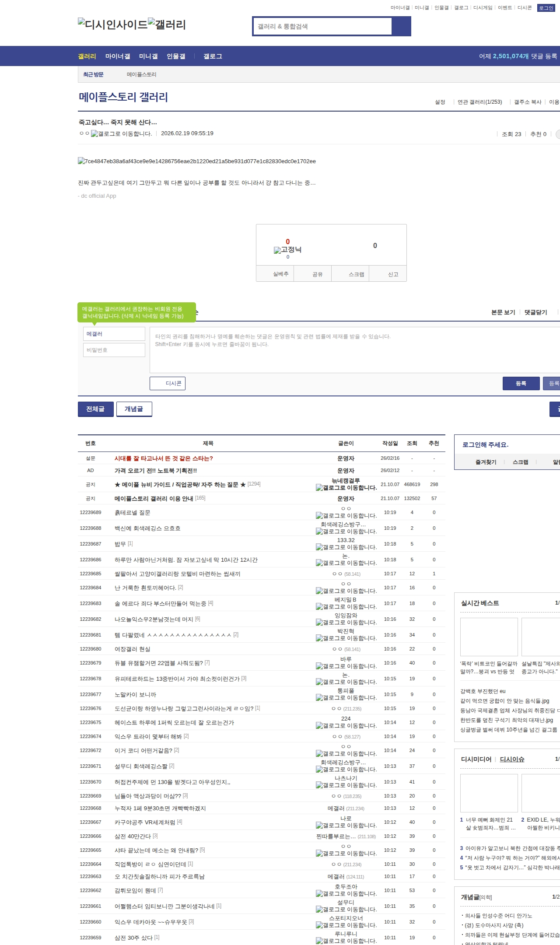Toggle 본문 보기 above comment box

(x=503, y=312)
